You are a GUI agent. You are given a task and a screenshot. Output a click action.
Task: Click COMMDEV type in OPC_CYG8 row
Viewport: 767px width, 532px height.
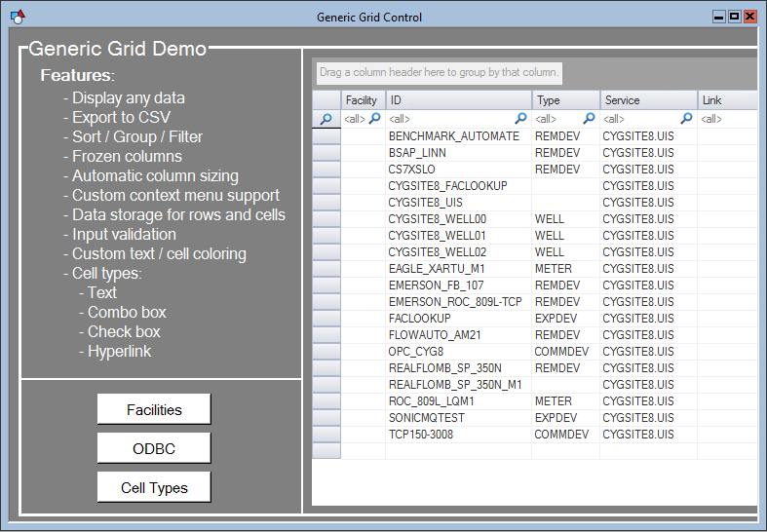[566, 352]
